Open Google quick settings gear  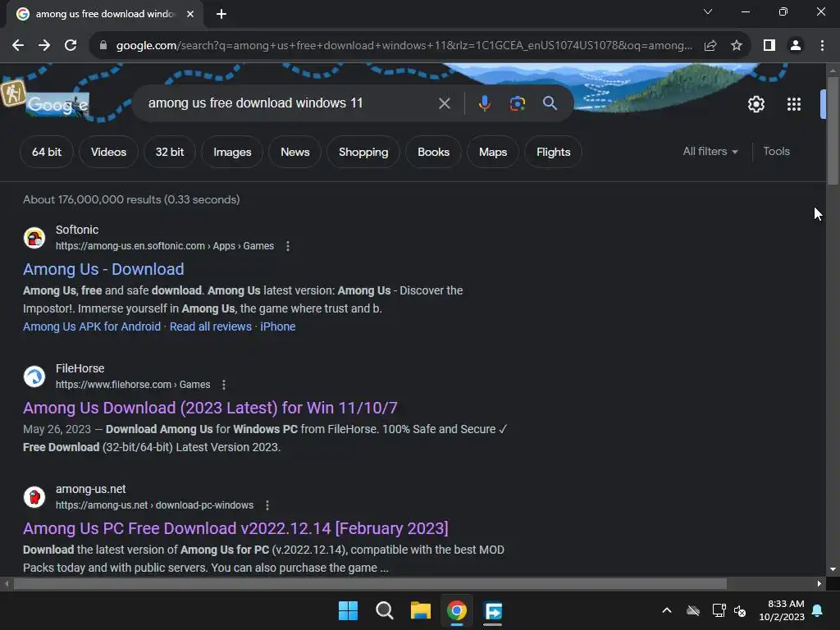click(756, 104)
